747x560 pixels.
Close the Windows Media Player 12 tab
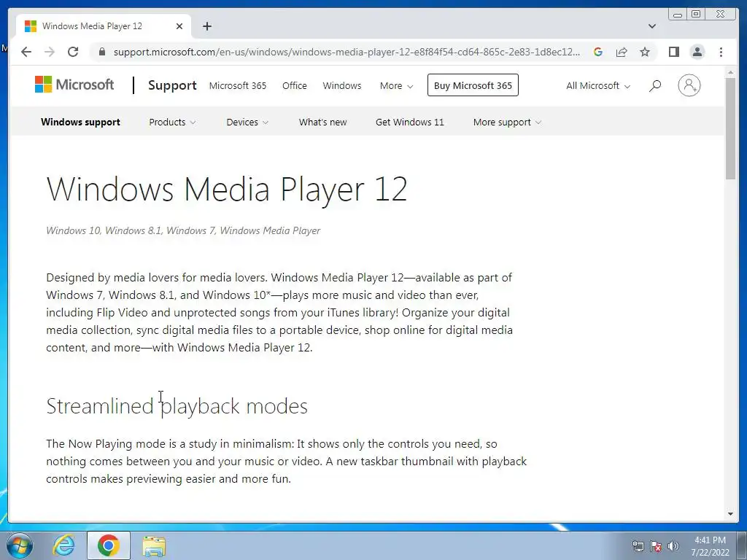(x=179, y=26)
